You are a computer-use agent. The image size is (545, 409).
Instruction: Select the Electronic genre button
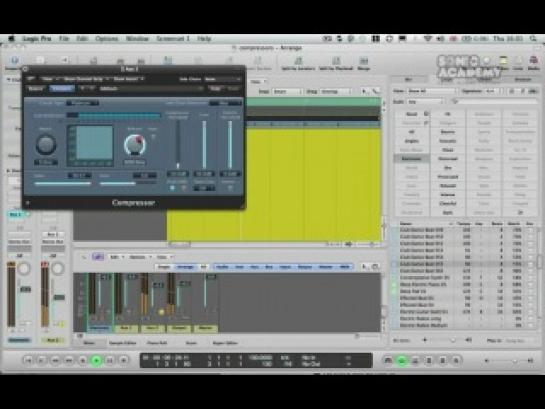point(412,159)
